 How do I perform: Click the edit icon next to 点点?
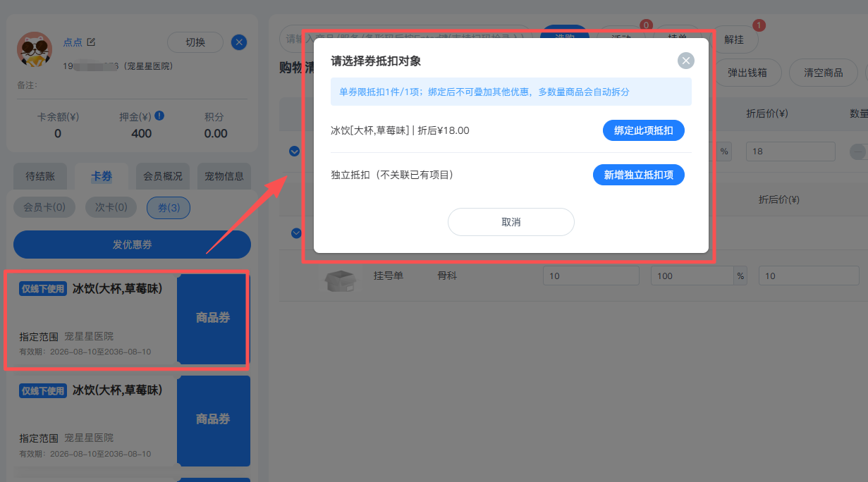click(x=91, y=42)
